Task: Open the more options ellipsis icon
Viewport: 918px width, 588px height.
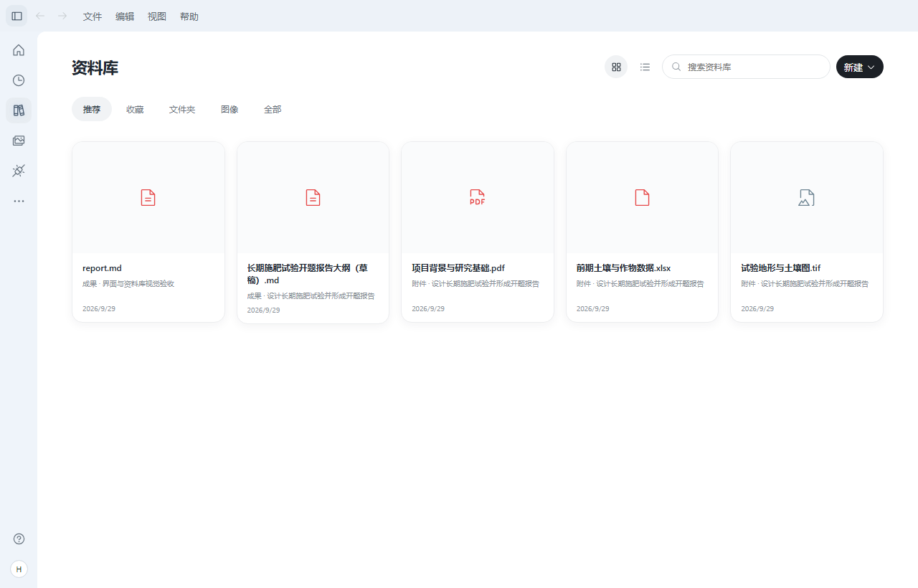Action: [x=19, y=201]
